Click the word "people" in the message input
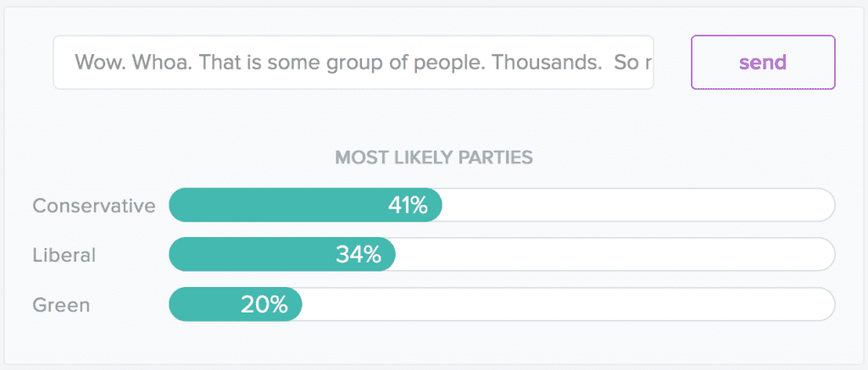The height and width of the screenshot is (370, 868). 448,62
